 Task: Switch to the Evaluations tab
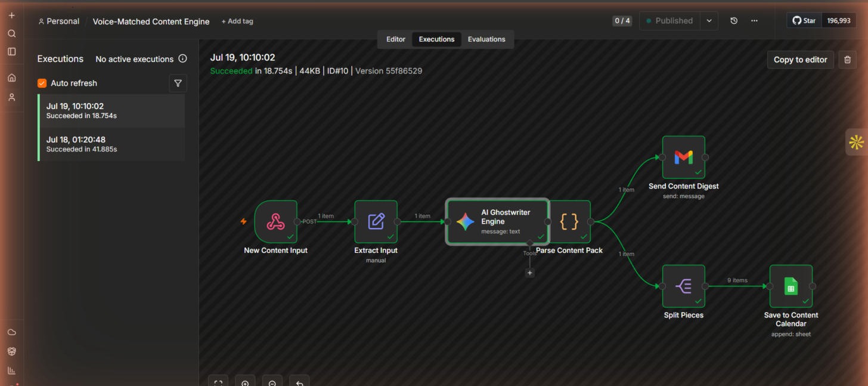(x=486, y=39)
